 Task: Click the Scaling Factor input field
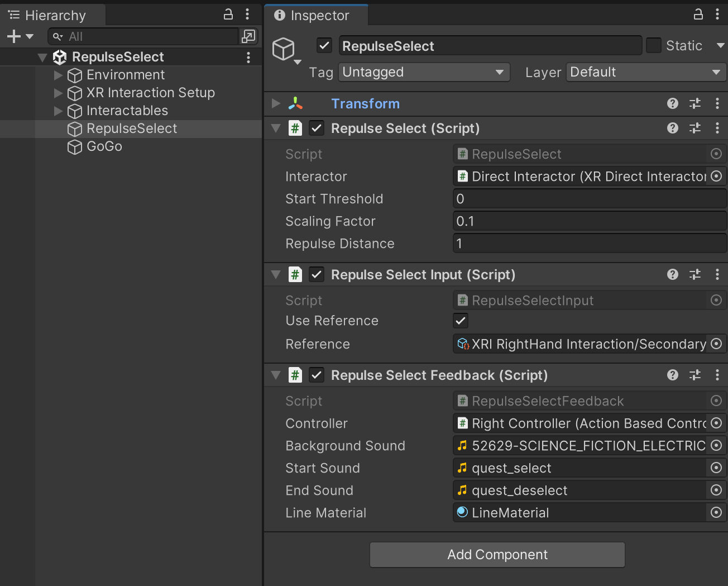[589, 222]
